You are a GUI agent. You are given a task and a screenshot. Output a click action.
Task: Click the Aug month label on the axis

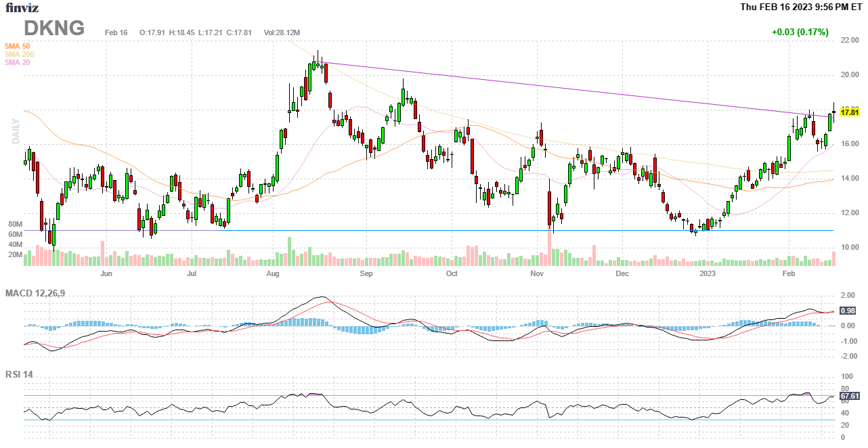[273, 274]
